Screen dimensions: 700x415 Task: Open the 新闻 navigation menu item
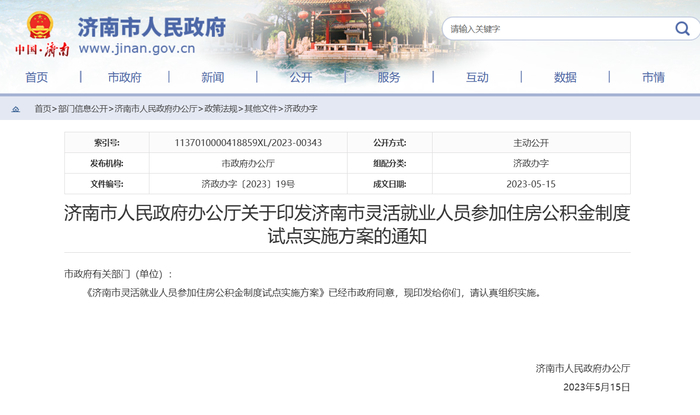[x=212, y=77]
